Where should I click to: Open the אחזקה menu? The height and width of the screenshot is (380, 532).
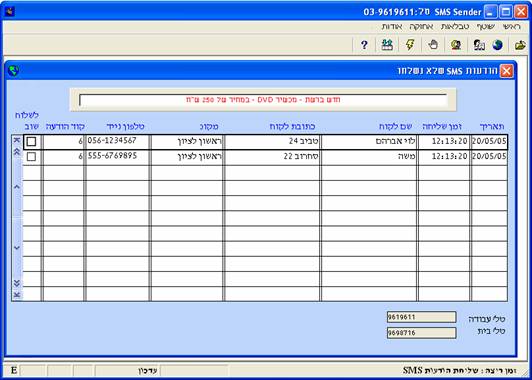[x=422, y=26]
